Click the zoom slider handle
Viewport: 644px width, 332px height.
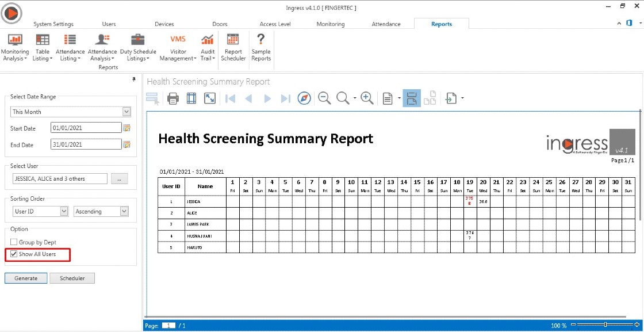pos(605,325)
